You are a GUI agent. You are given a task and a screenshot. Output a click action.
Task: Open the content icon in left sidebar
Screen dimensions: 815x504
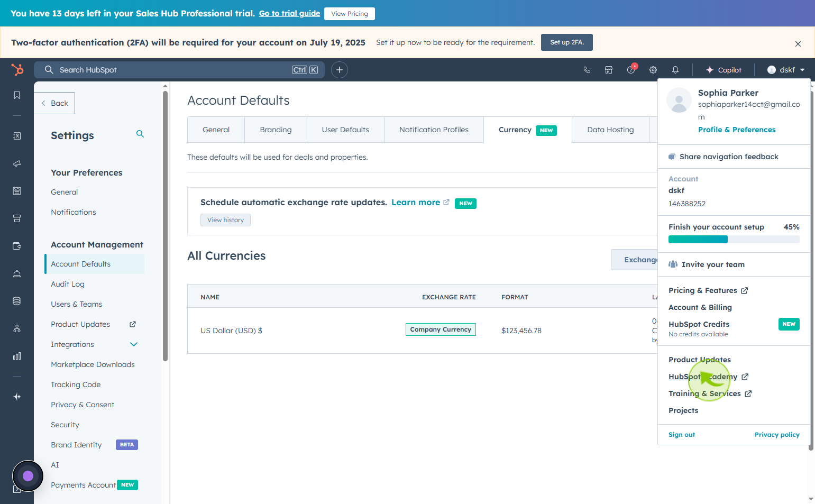click(x=17, y=191)
